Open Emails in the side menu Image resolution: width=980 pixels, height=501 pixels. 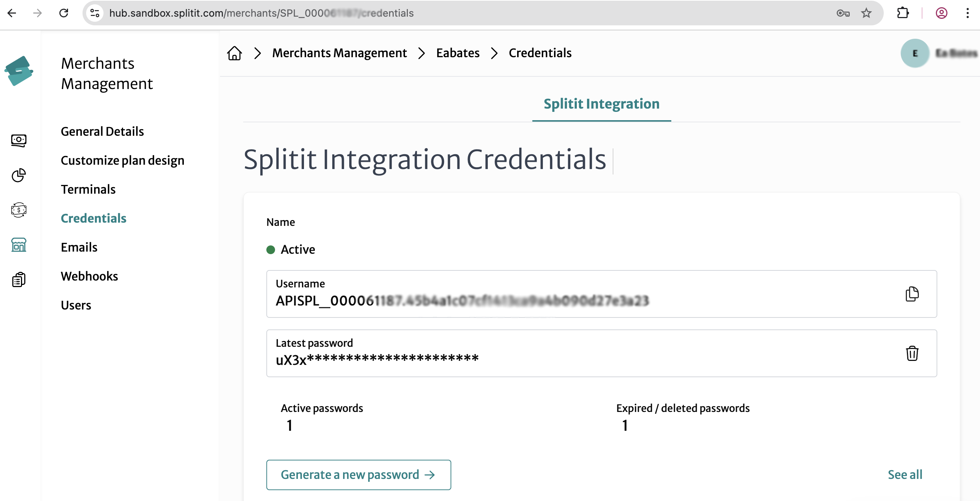(79, 247)
